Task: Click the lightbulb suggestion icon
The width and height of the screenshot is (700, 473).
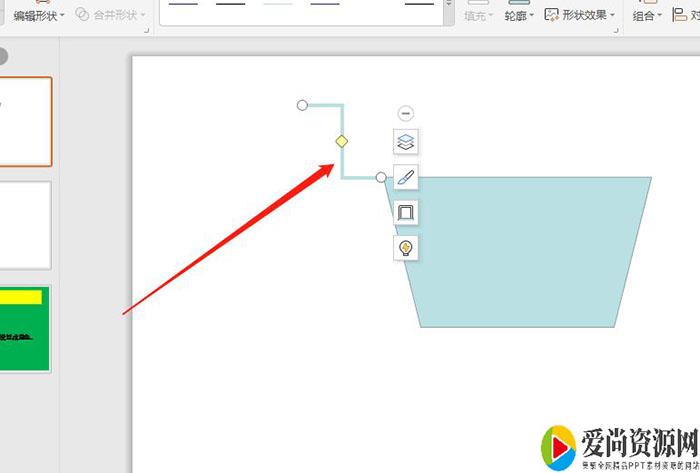Action: pos(405,247)
